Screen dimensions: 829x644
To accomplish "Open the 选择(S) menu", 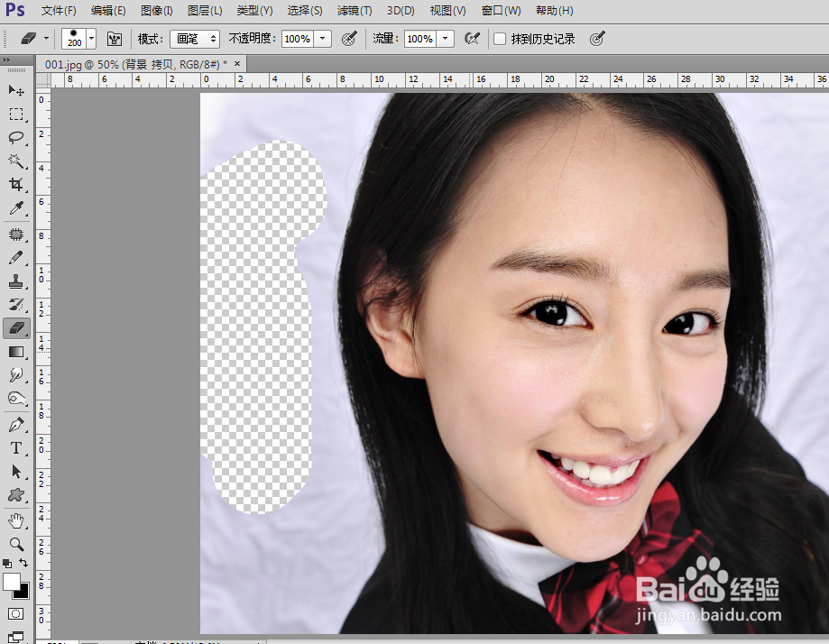I will click(305, 11).
